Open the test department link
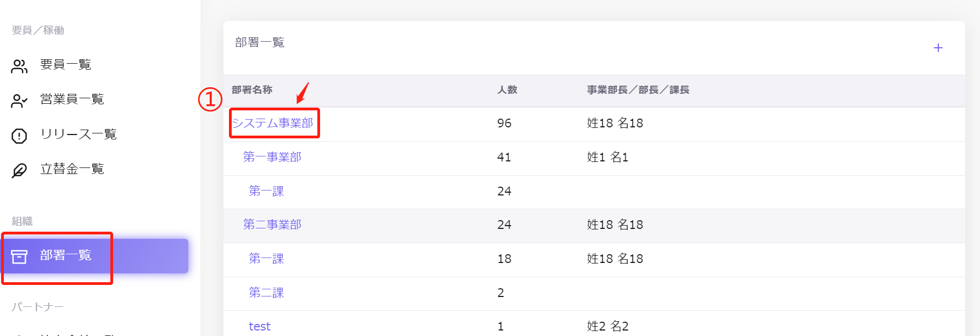Screen dimensions: 980x336 tap(260, 327)
